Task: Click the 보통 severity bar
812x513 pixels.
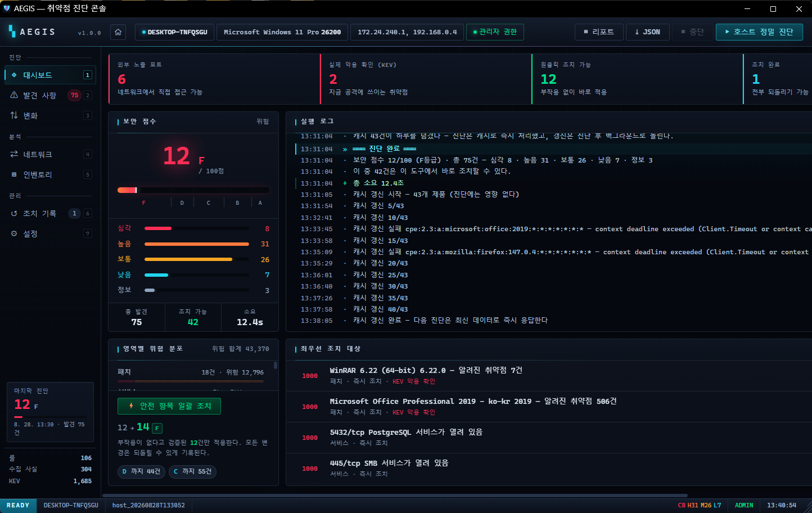Action: coord(197,259)
